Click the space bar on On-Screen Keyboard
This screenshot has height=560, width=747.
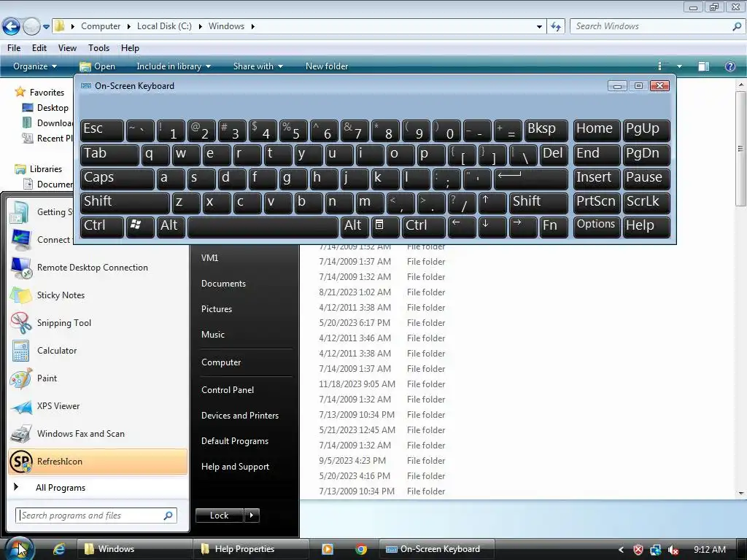(x=263, y=227)
